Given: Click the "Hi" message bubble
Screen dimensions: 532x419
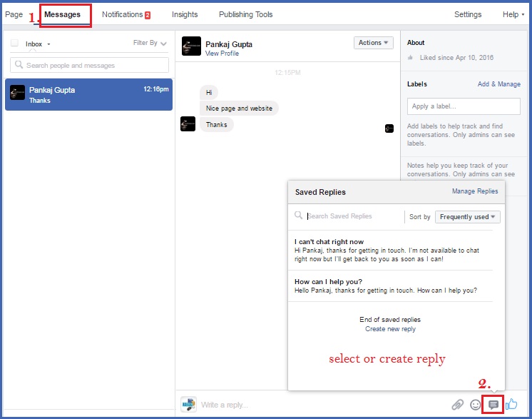Looking at the screenshot, I should (209, 92).
